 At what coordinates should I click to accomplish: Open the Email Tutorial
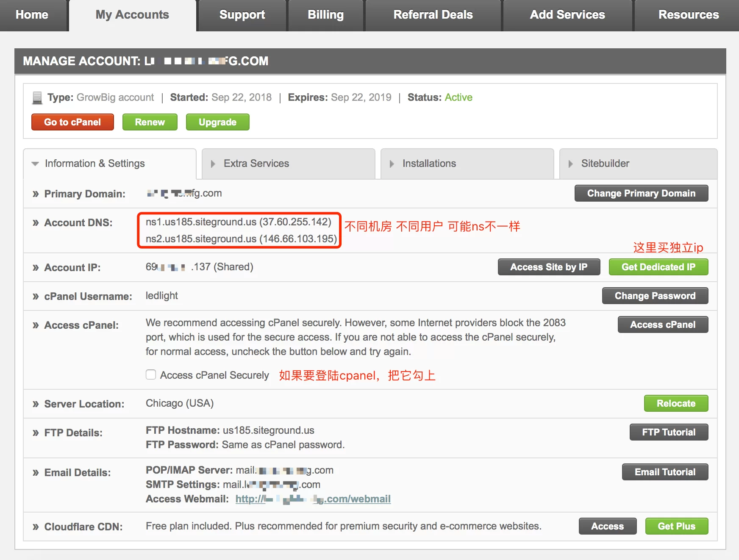click(x=665, y=472)
